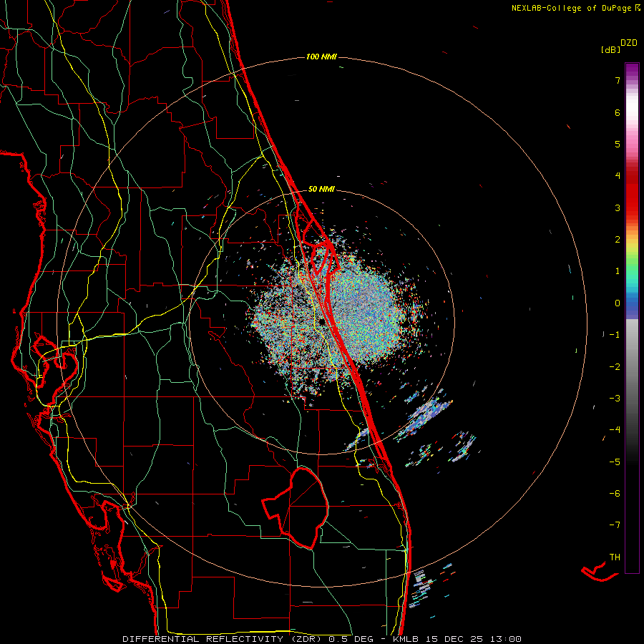Click the -1 value on color scale
This screenshot has height=644, width=644.
(x=615, y=335)
